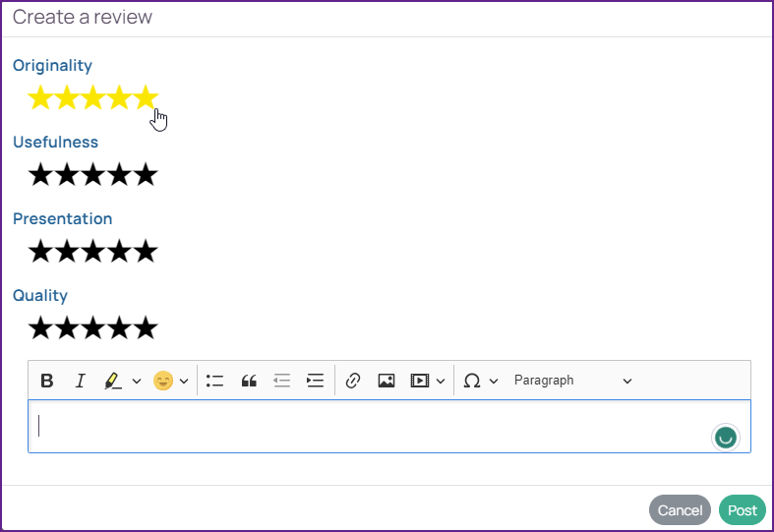Open the media insert dropdown arrow
The image size is (774, 532).
pyautogui.click(x=441, y=381)
